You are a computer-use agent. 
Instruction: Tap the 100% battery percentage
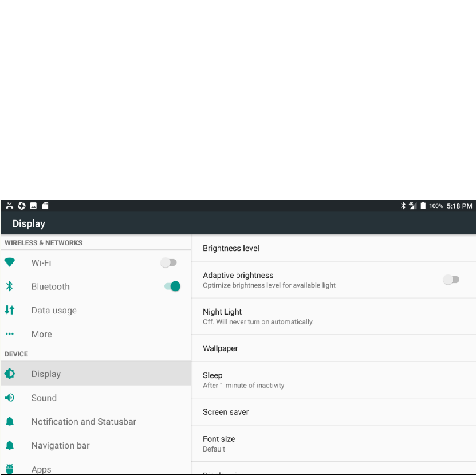(x=436, y=206)
